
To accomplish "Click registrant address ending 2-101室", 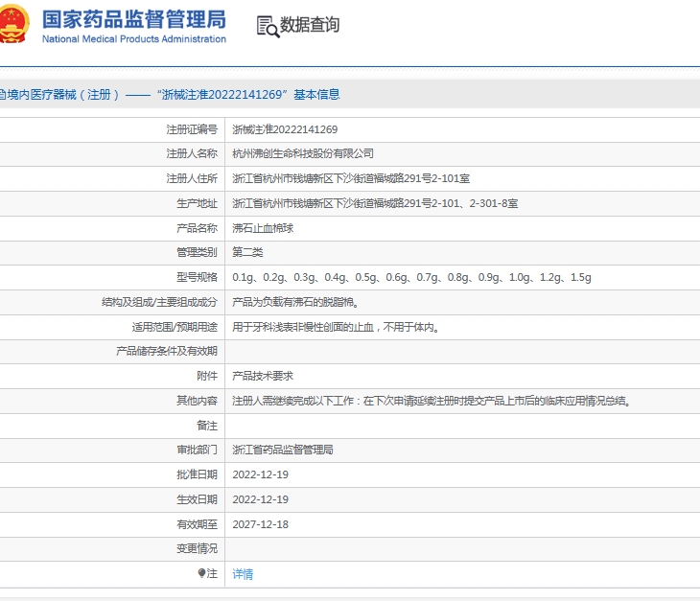I will 351,179.
